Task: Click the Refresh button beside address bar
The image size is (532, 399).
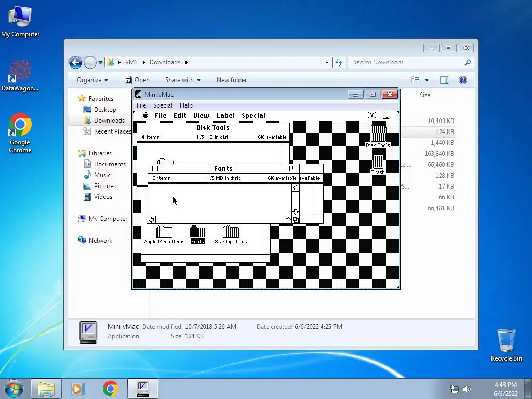Action: [x=339, y=62]
